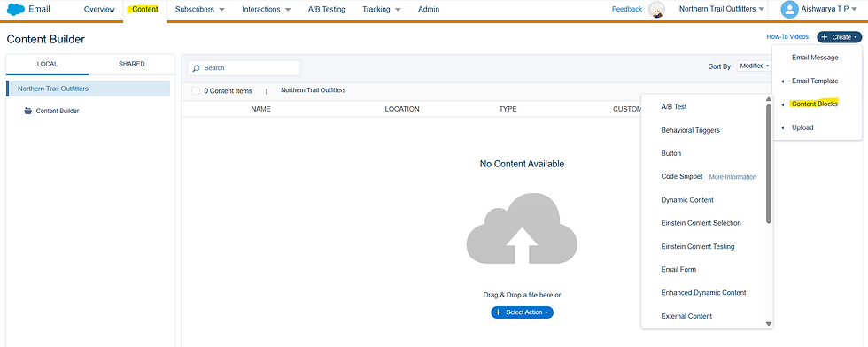Click the scroll up arrow in blocks list

point(769,100)
